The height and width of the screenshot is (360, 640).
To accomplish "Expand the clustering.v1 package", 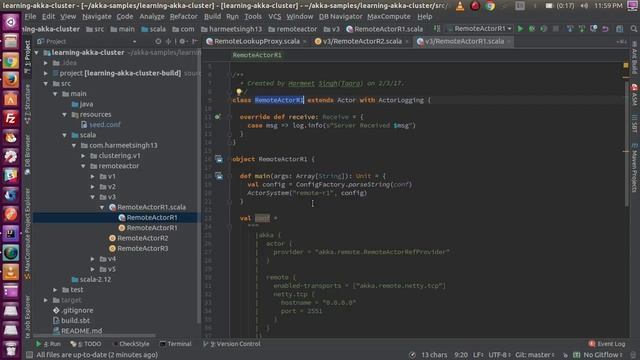I will 83,156.
